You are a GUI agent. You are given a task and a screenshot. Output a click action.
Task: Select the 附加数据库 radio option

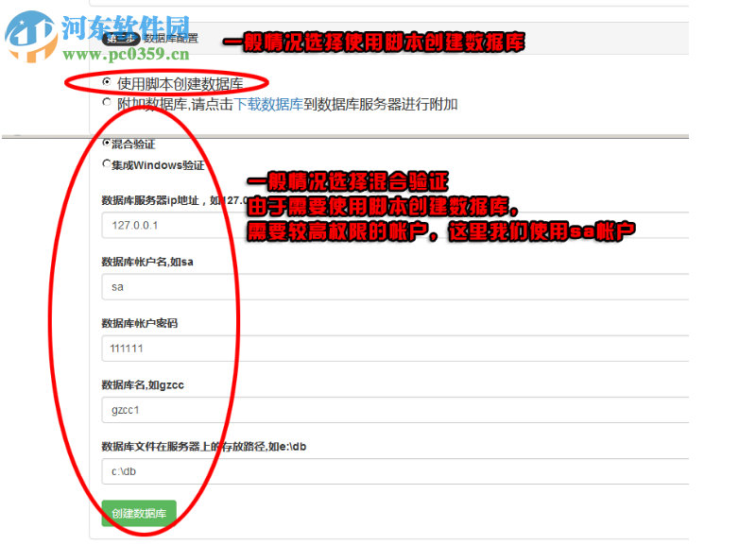pos(107,104)
